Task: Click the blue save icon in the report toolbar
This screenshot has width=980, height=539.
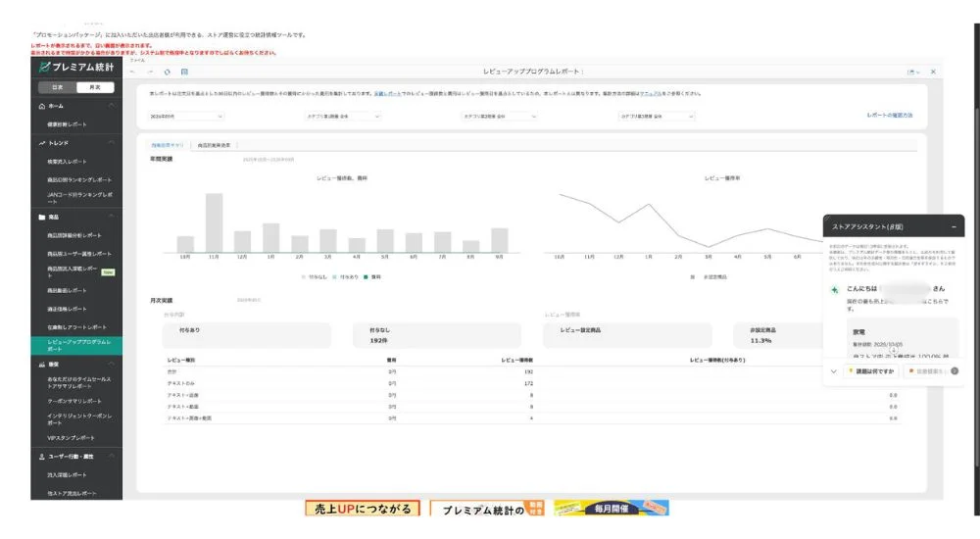Action: click(184, 72)
